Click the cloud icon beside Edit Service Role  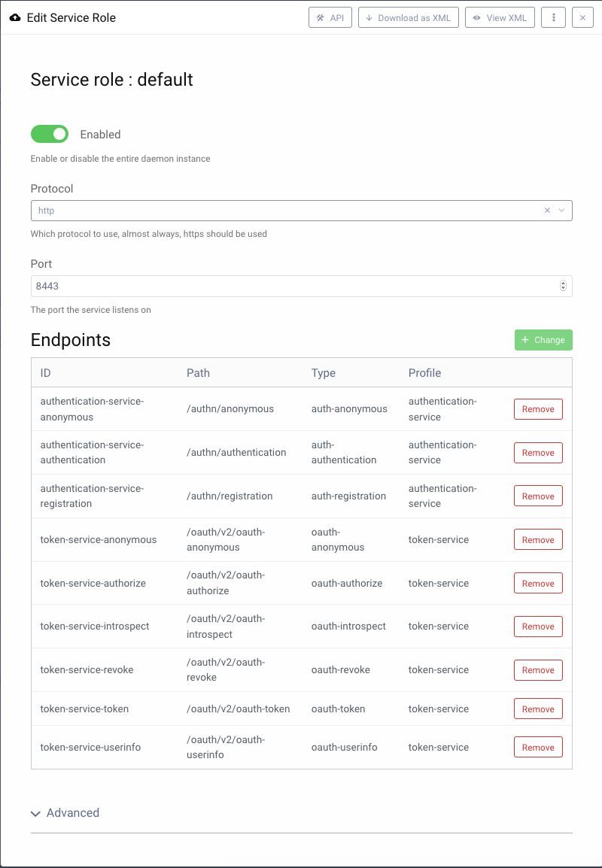point(15,17)
